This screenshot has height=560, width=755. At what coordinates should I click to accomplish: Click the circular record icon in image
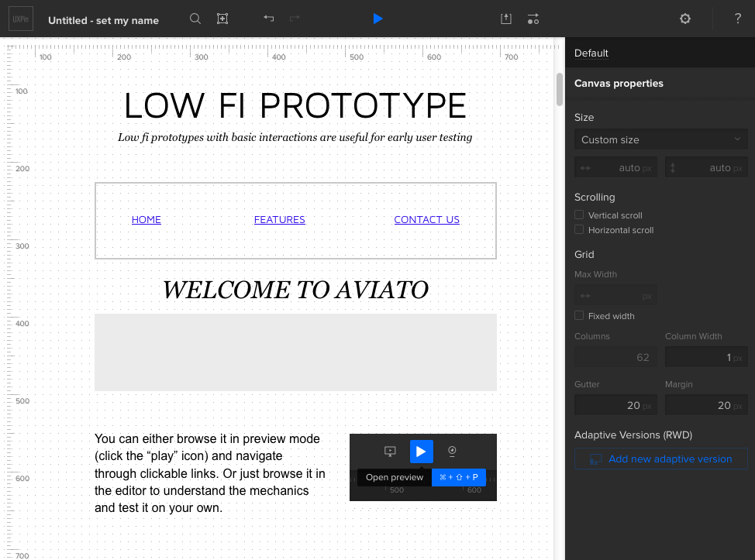(452, 451)
